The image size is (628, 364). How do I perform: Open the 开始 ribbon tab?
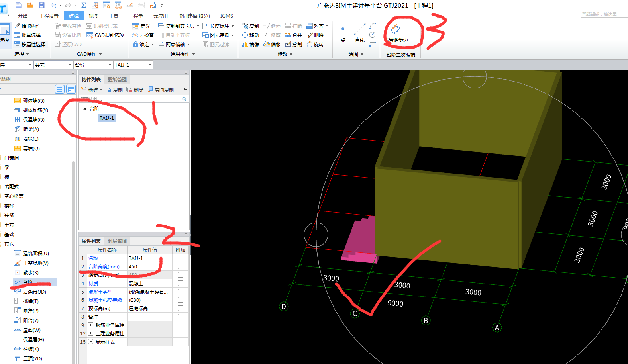pyautogui.click(x=23, y=16)
